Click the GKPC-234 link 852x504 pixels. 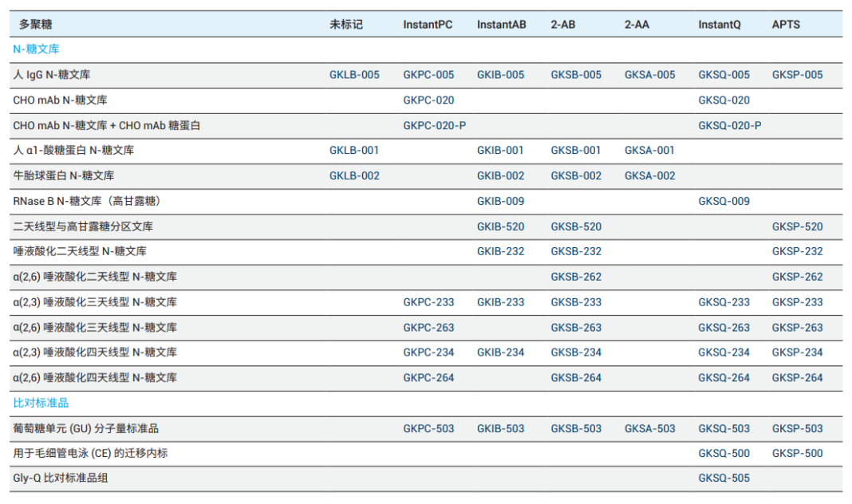pyautogui.click(x=428, y=352)
